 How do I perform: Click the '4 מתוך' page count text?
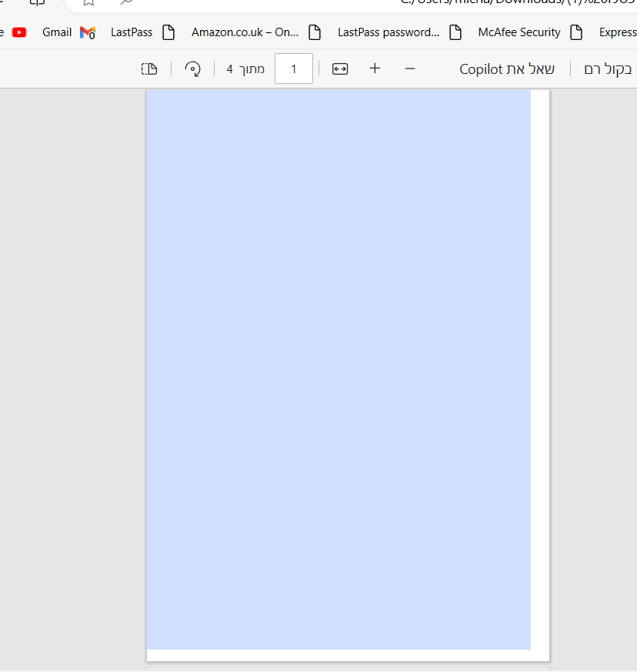pos(245,69)
